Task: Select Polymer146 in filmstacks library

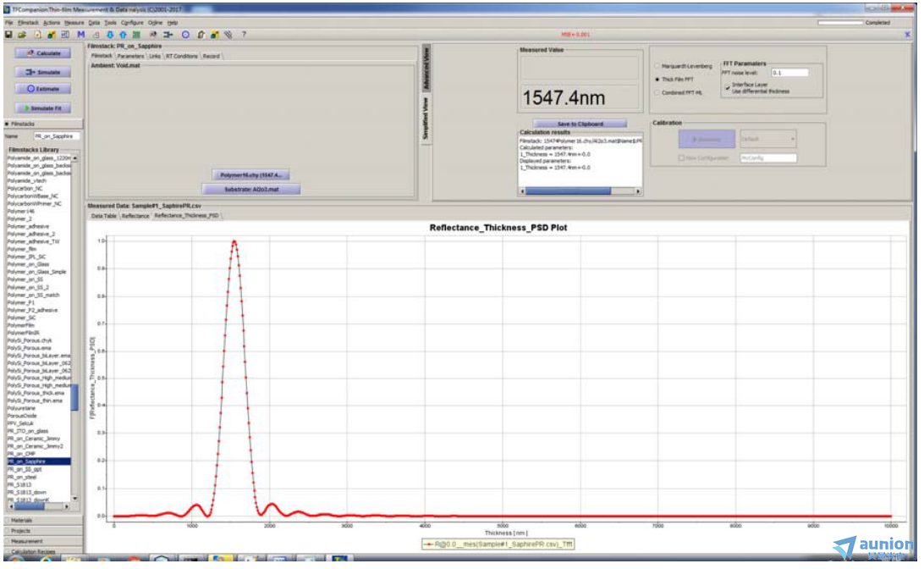Action: tap(38, 211)
